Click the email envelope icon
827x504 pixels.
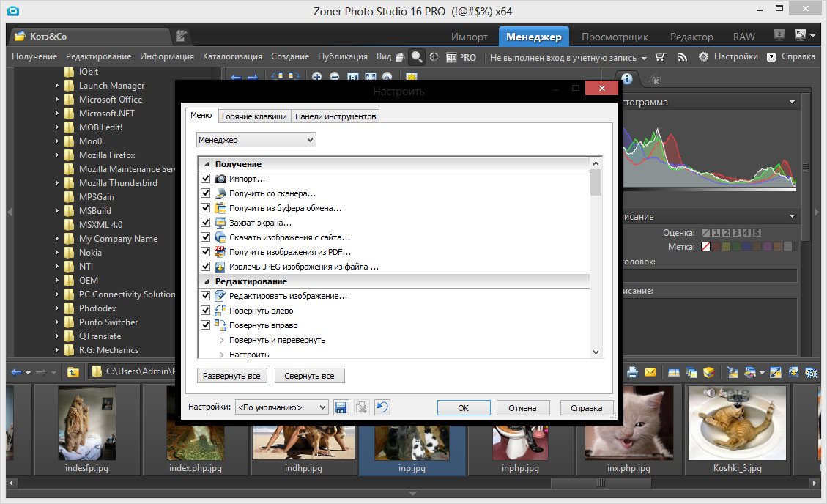pos(650,372)
